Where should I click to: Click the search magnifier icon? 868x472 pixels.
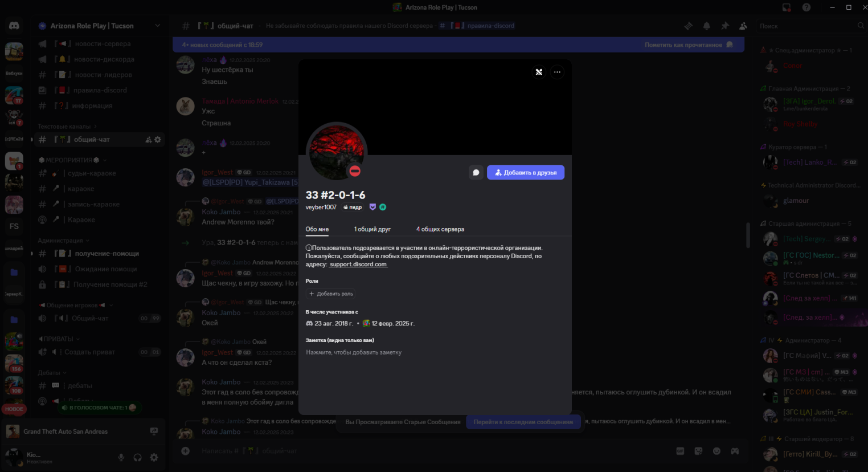pyautogui.click(x=861, y=26)
